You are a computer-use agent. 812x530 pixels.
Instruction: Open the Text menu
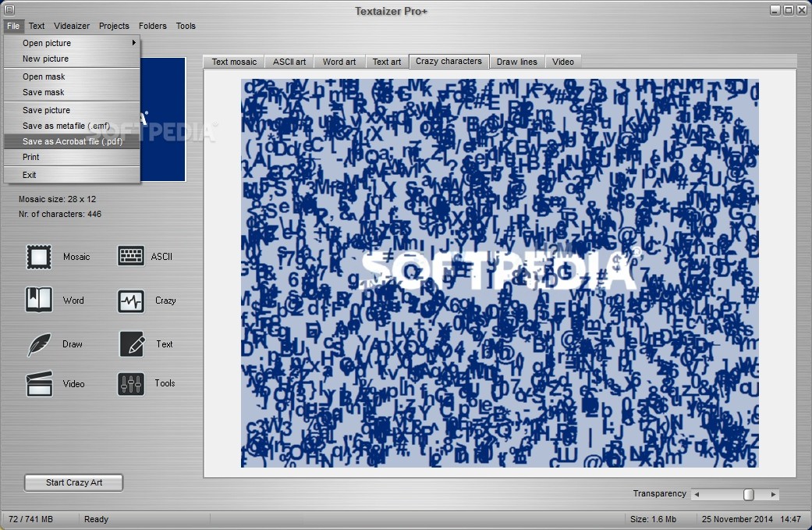pos(36,26)
